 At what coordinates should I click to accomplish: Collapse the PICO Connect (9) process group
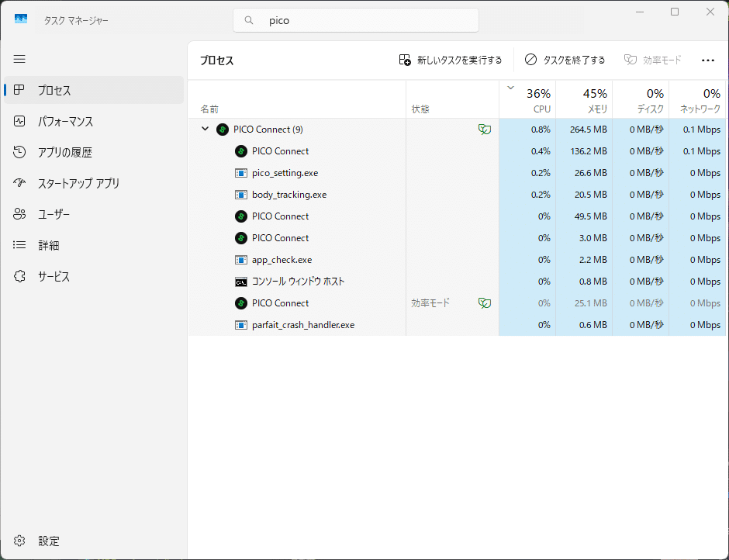205,129
